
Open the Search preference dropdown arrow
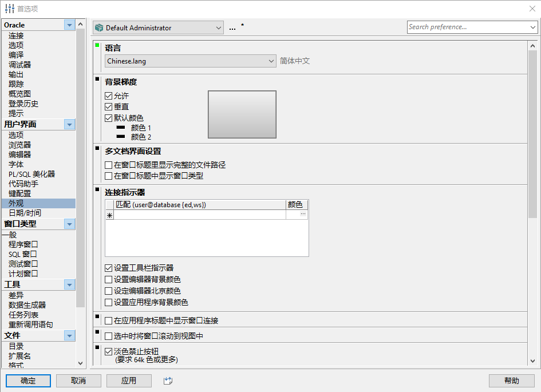click(x=532, y=27)
